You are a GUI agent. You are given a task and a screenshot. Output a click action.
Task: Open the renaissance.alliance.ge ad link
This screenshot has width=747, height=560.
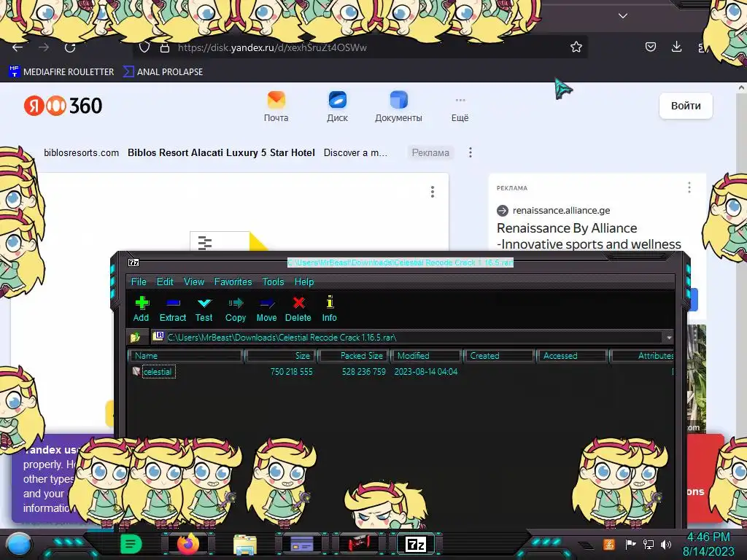pyautogui.click(x=561, y=211)
